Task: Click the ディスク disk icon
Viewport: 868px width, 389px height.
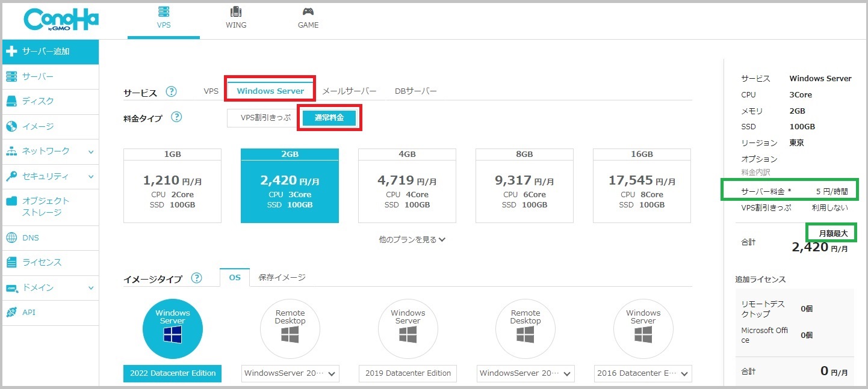Action: tap(11, 101)
